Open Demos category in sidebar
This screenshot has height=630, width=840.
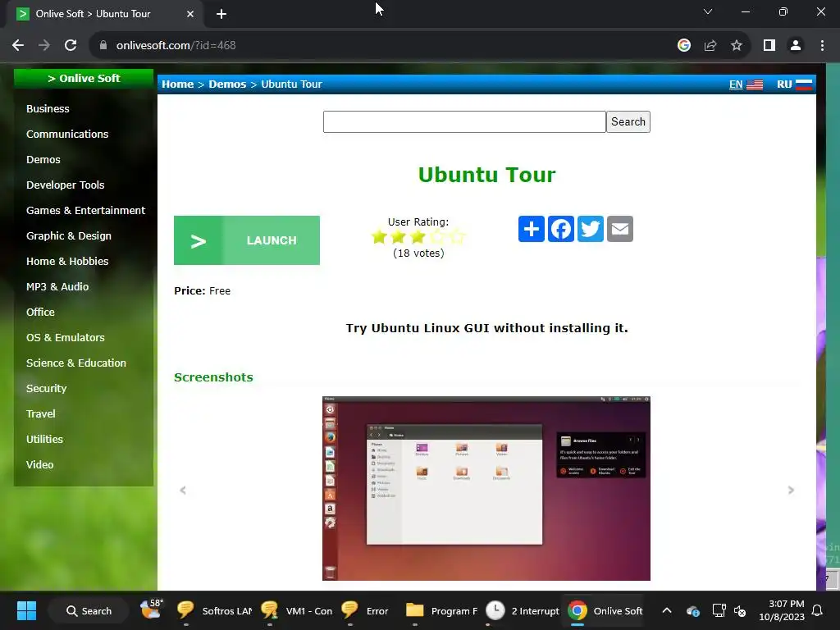[43, 160]
